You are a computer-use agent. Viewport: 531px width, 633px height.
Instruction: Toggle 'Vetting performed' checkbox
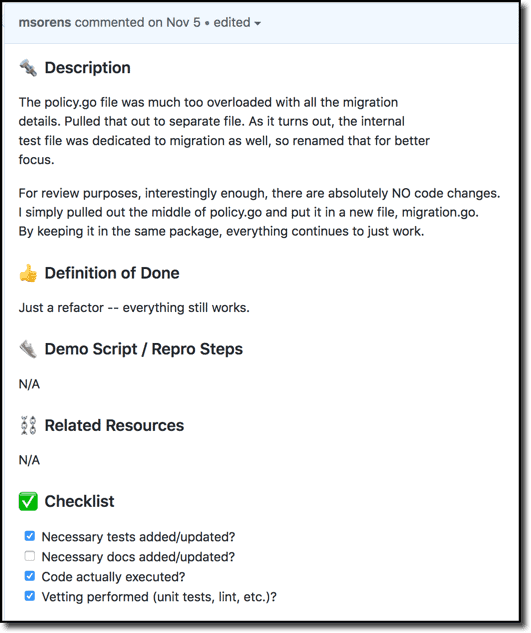point(29,596)
